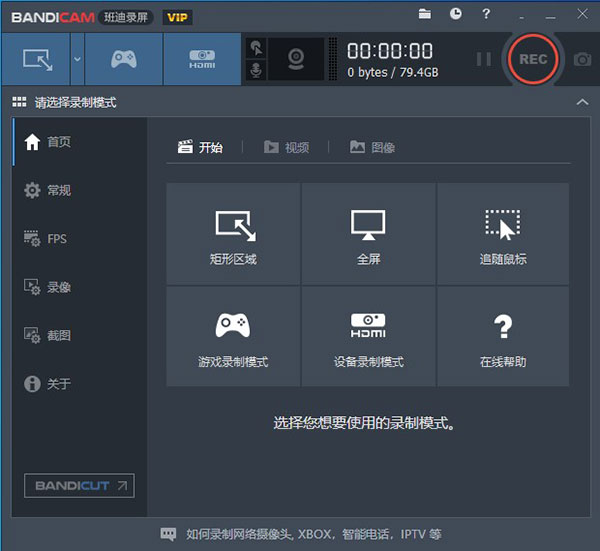Collapse the recording mode panel chevron

(582, 102)
